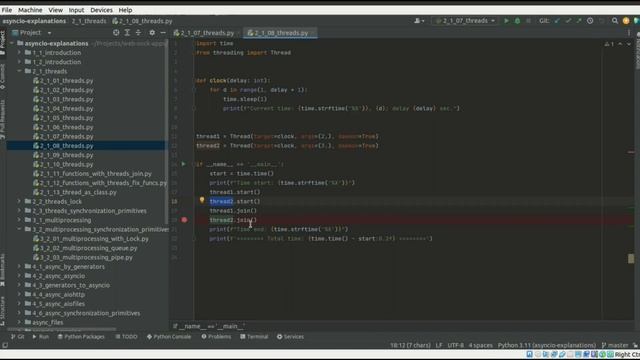Expand the 1_2_introduction folder

pos(19,62)
